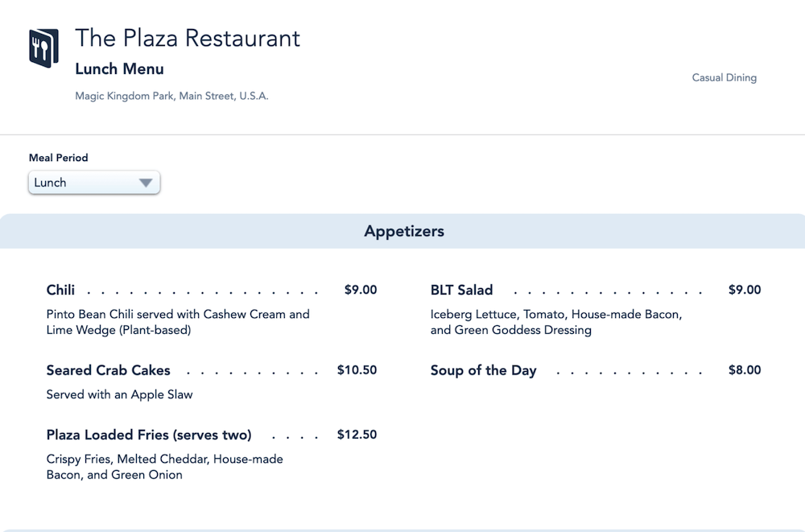Click the $12.50 Loaded Fries price
The image size is (805, 532).
point(357,435)
